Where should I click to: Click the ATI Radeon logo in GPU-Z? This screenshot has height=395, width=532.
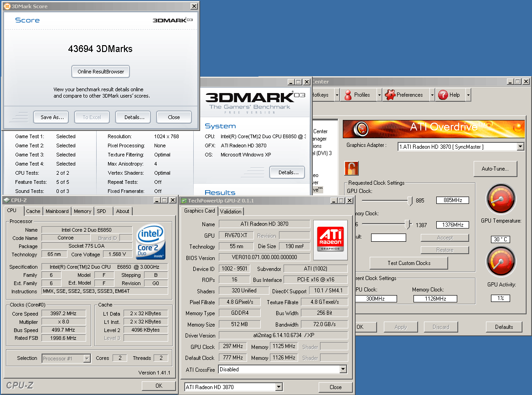pos(331,240)
